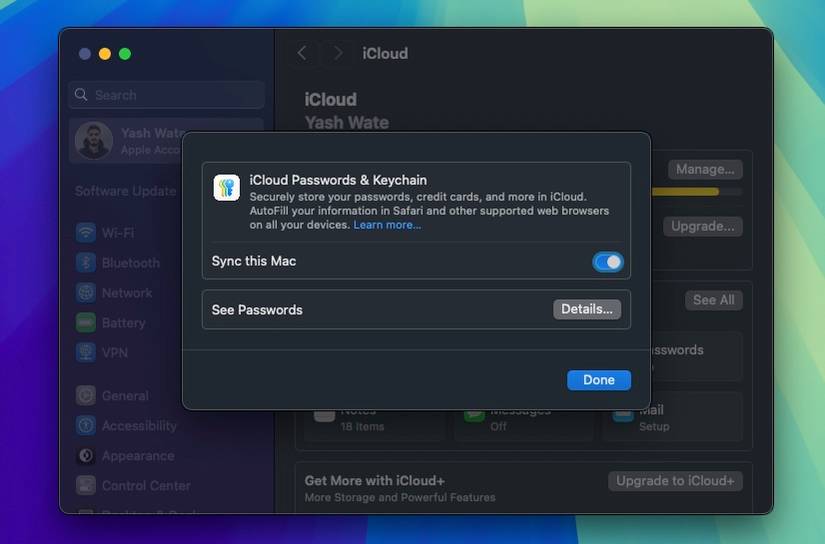Click 'Get More with iCloud+' text
Viewport: 825px width, 544px height.
[x=375, y=480]
